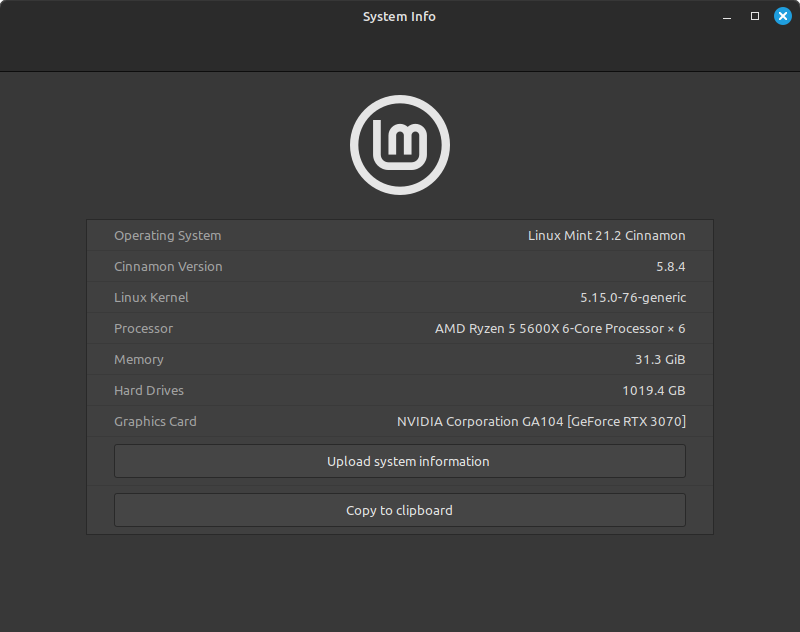Click the 5.15.0-76-generic kernel value
This screenshot has height=632, width=800.
[x=633, y=297]
